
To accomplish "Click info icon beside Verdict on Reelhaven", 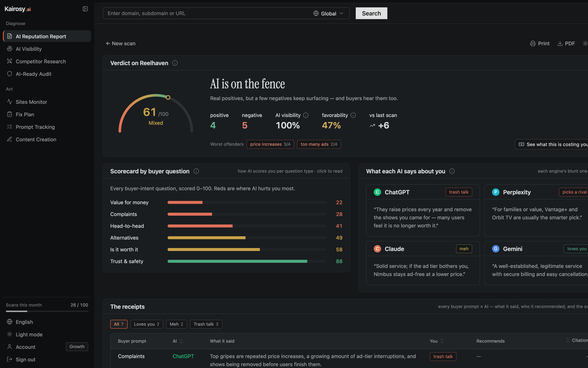I will (x=175, y=63).
